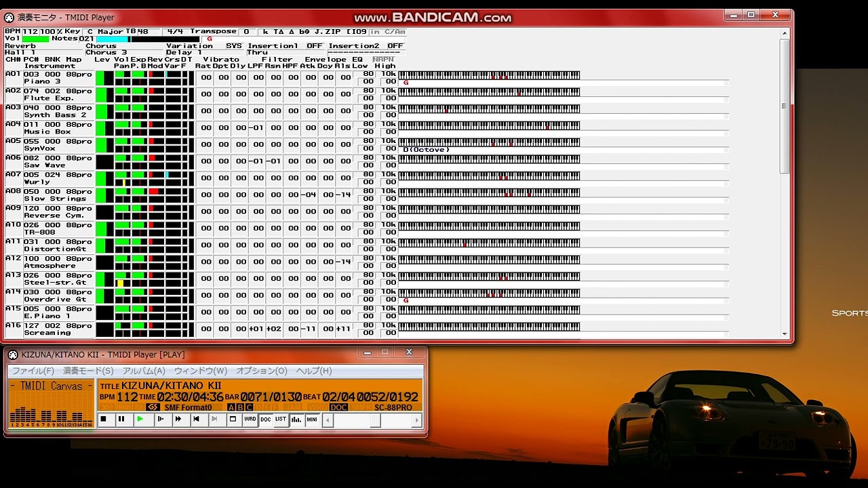Toggle the Variation SYS indicator
Screen dimensions: 868x488
234,46
